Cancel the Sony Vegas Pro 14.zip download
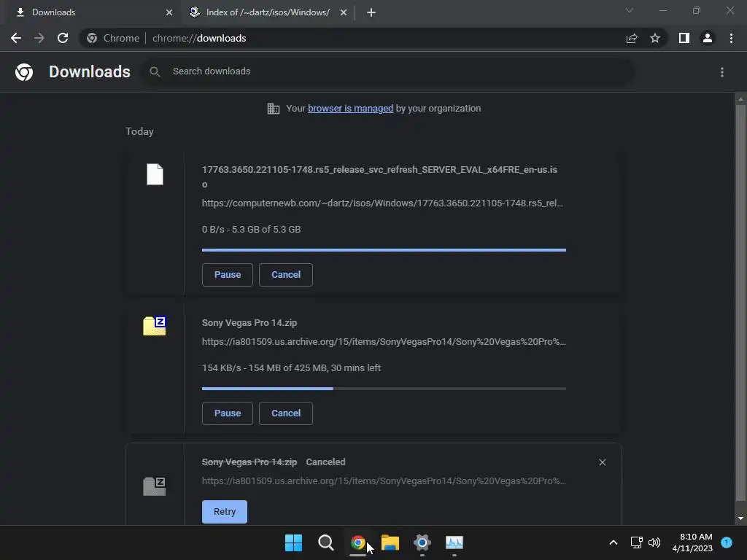This screenshot has width=747, height=560. pos(286,413)
